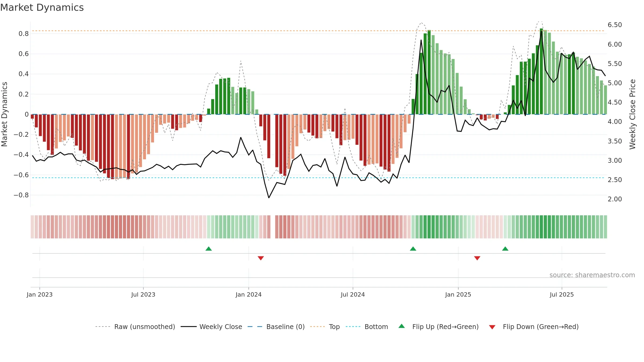Click the Market Dynamics y-axis title
This screenshot has width=644, height=362.
[4, 114]
